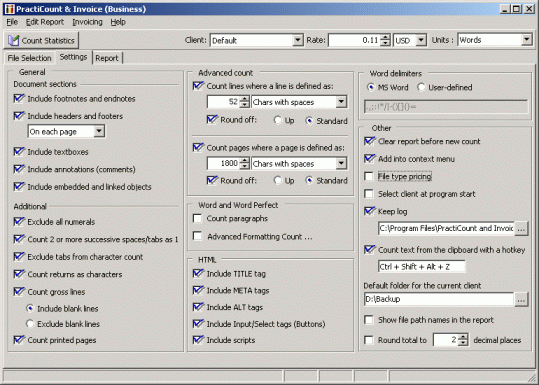The image size is (539, 385).
Task: Click the hotkey field Ctrl + Shift + Alt + Z
Action: pyautogui.click(x=421, y=267)
